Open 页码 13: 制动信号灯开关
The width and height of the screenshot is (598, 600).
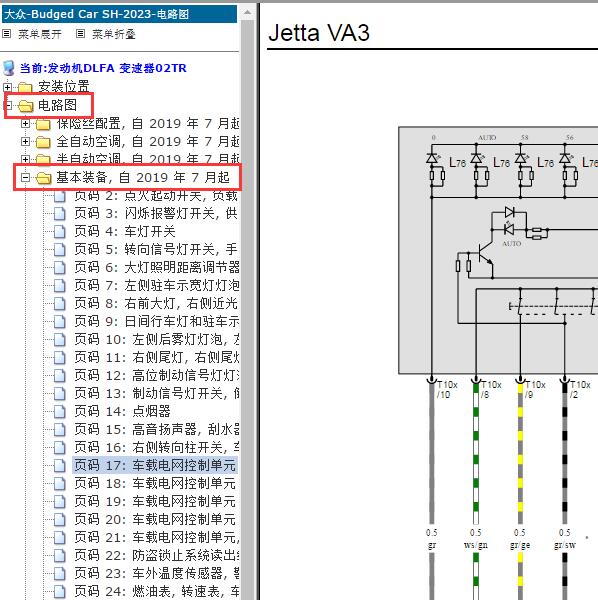pos(157,393)
